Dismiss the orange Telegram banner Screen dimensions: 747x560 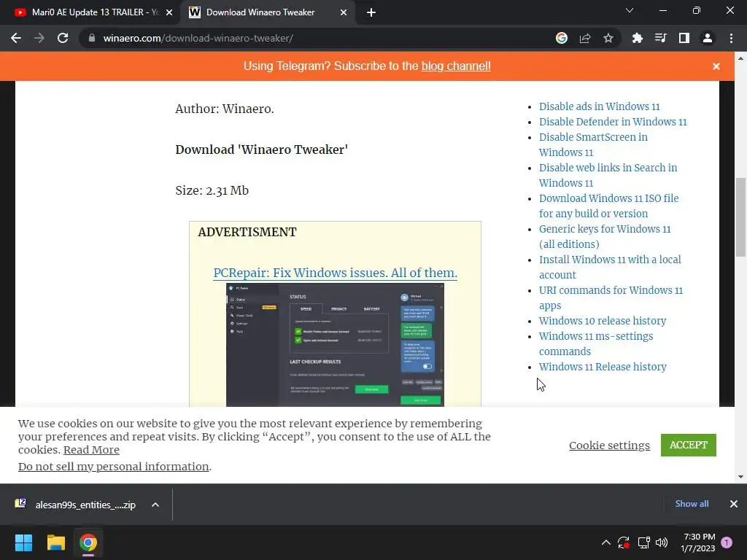(716, 66)
